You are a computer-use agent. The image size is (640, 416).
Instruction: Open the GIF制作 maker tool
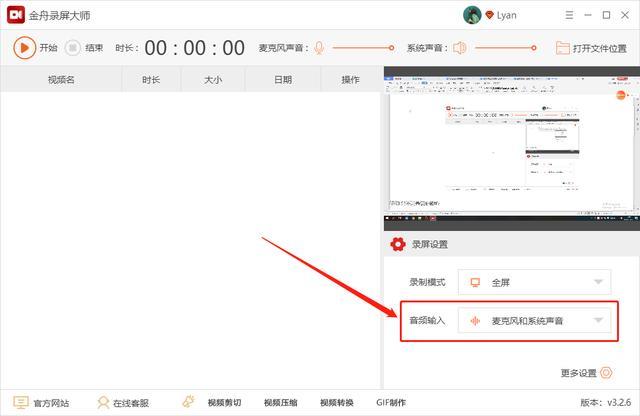click(x=391, y=403)
